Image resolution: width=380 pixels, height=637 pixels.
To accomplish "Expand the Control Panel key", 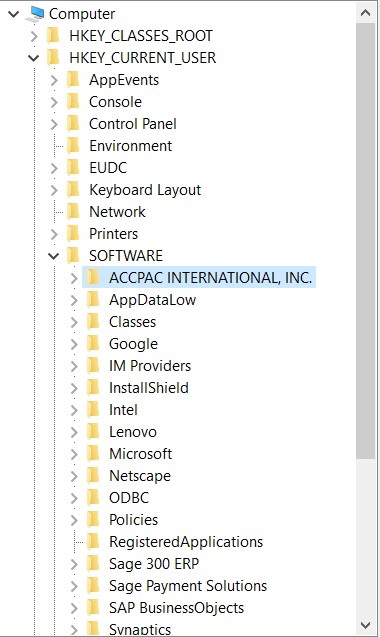I will tap(54, 124).
